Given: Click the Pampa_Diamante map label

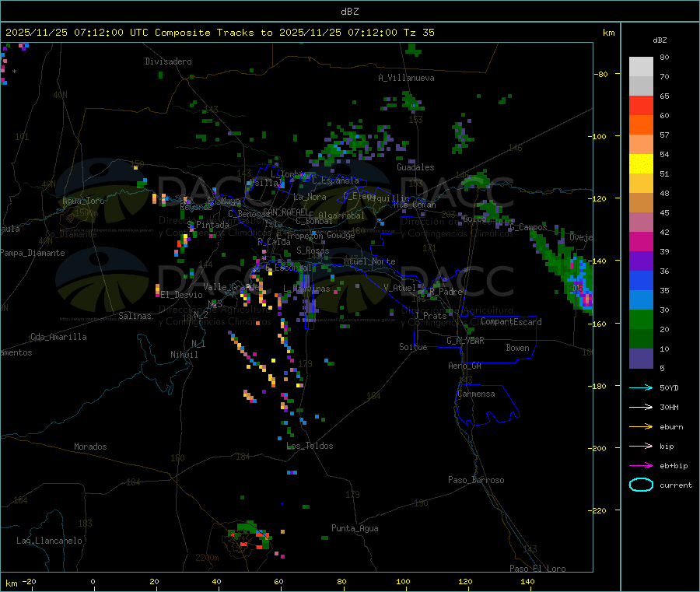Looking at the screenshot, I should [x=33, y=253].
